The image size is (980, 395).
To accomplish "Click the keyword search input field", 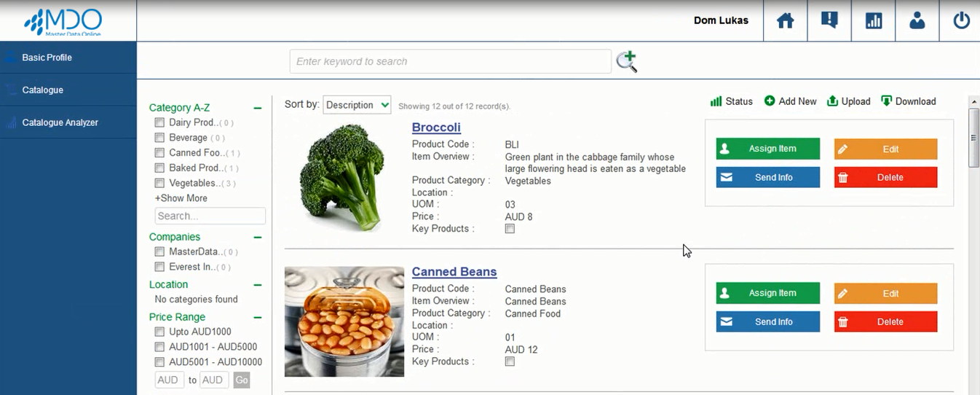I will 450,62.
